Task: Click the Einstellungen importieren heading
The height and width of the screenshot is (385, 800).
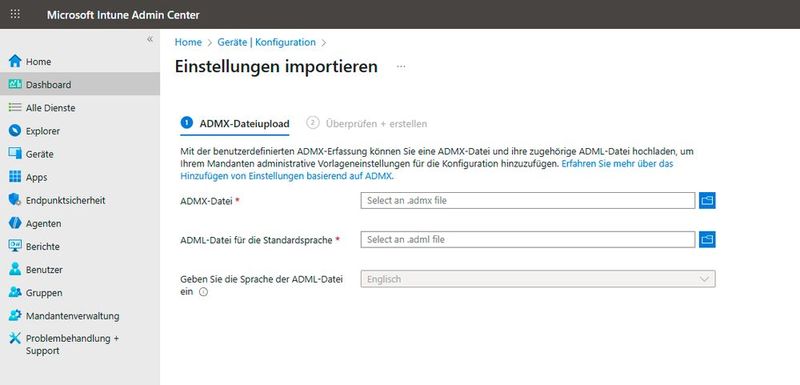Action: coord(276,67)
